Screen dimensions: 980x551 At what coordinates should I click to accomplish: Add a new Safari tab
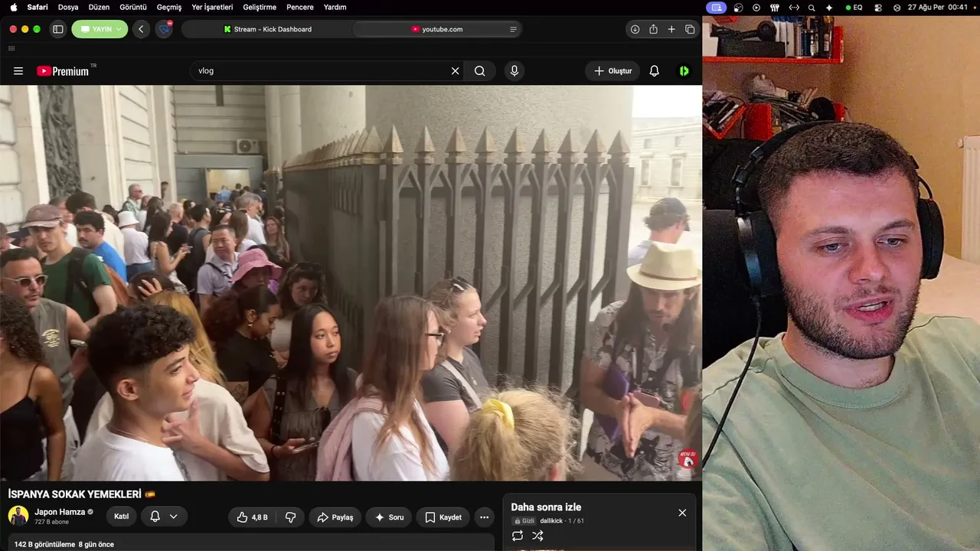pos(671,29)
